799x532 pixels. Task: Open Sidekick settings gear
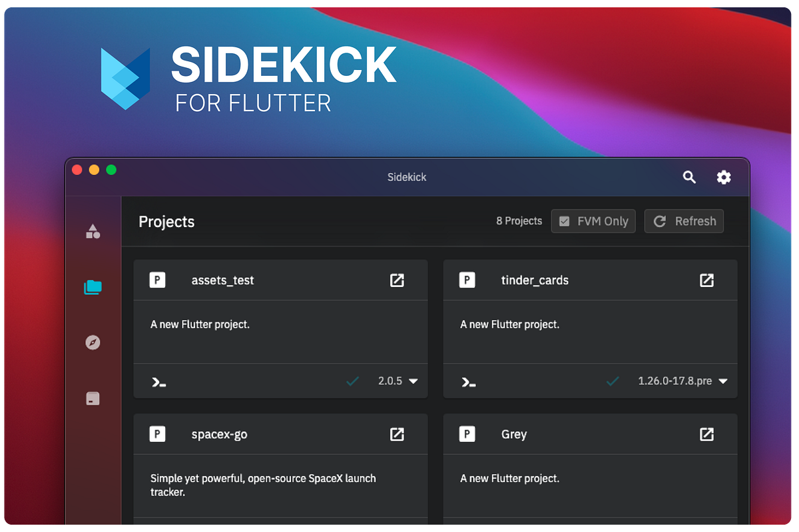724,177
